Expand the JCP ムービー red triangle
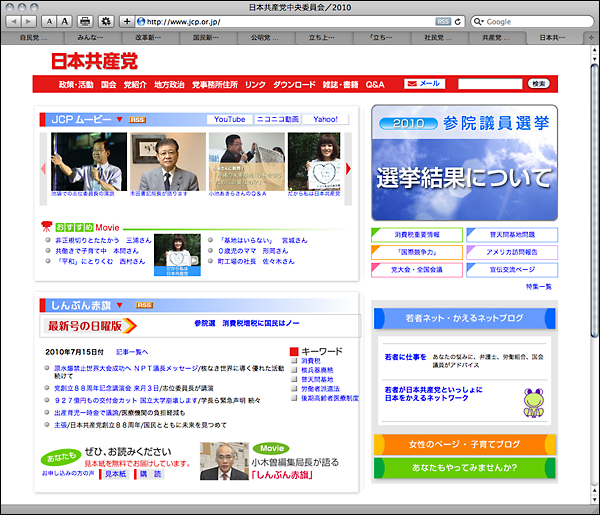The image size is (600, 515). pos(120,120)
